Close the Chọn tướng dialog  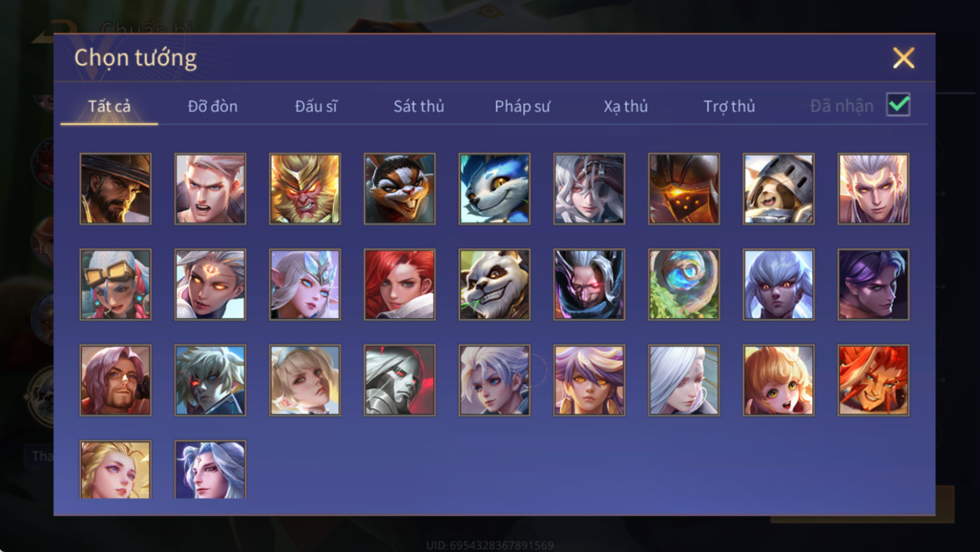click(904, 58)
